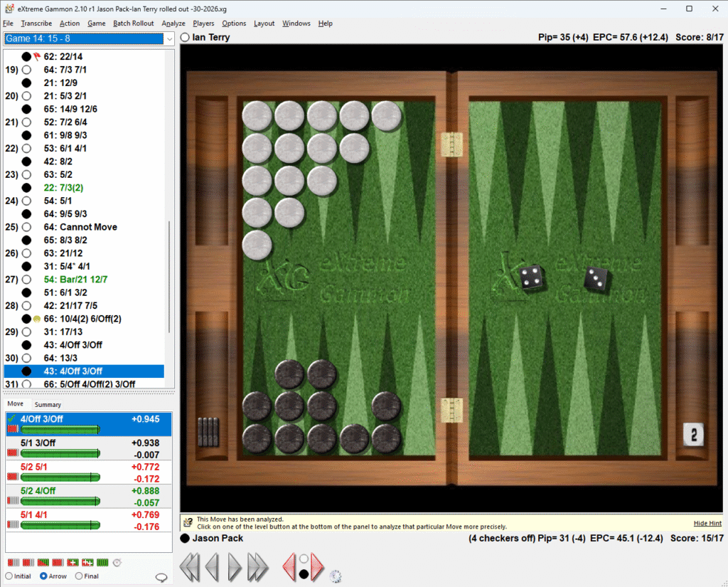Select the Final radio button
728x587 pixels.
point(87,576)
